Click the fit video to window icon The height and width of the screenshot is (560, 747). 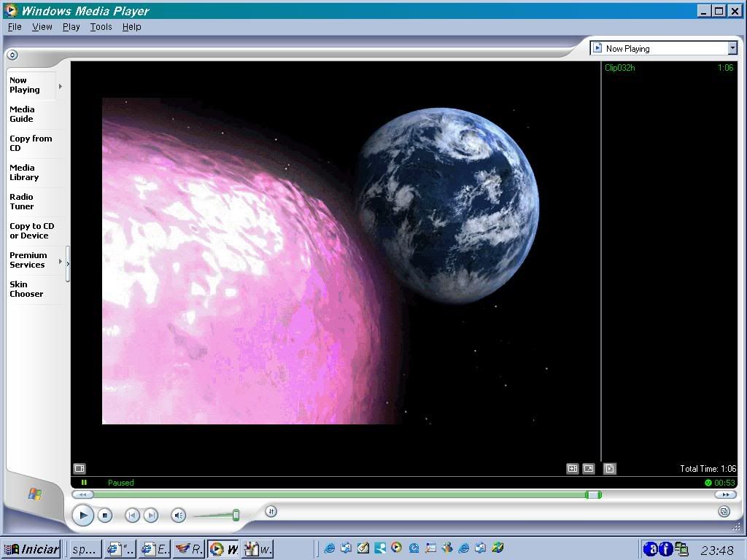[x=572, y=469]
